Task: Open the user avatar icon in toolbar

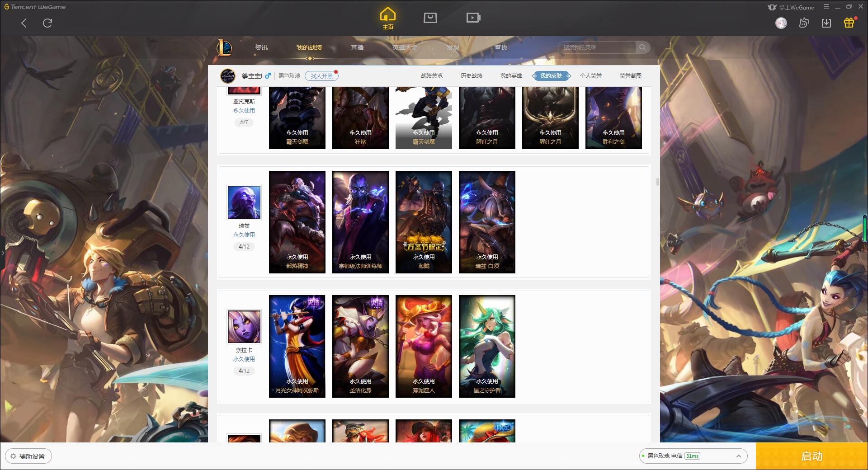Action: 781,23
